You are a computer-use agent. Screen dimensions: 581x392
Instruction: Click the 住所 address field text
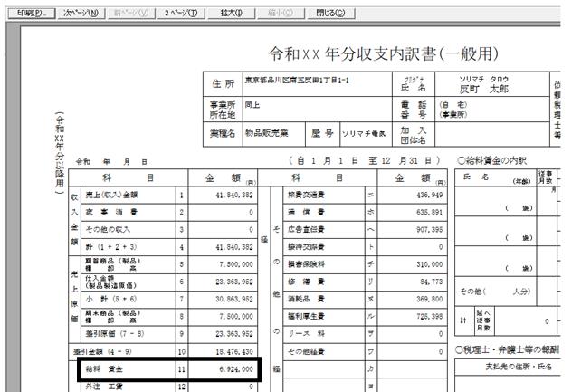(x=297, y=81)
